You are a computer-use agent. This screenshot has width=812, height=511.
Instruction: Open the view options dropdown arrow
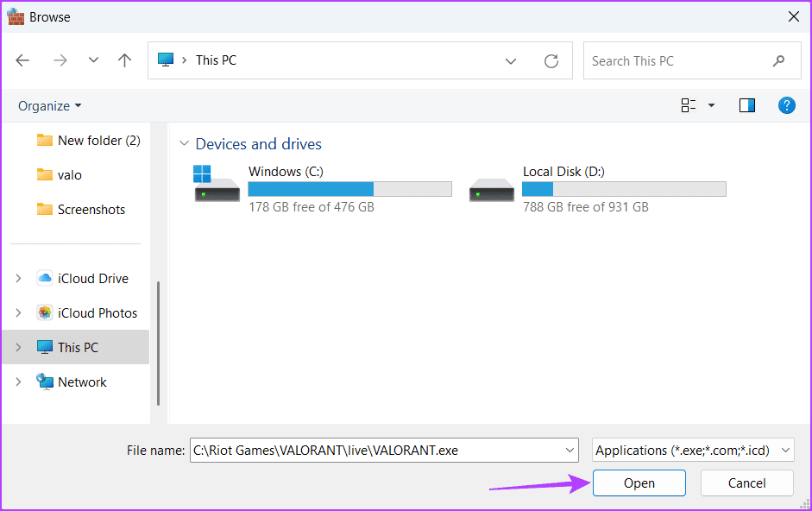click(712, 105)
